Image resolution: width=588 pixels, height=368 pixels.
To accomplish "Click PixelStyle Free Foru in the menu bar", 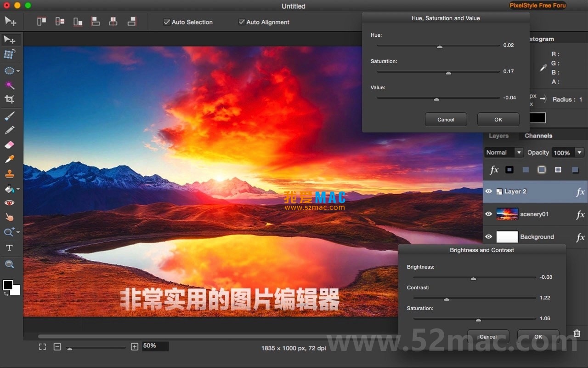I will coord(537,6).
